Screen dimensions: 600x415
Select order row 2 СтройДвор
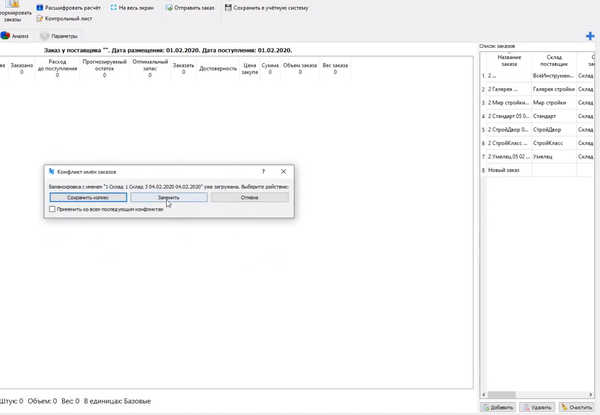click(538, 130)
